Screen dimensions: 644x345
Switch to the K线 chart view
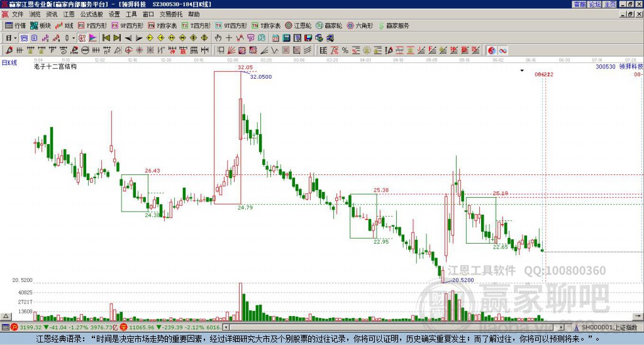(x=64, y=25)
